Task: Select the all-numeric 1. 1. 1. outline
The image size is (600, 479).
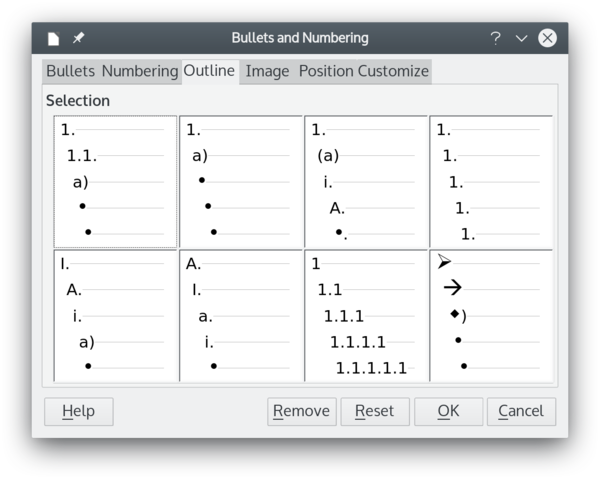Action: [491, 182]
